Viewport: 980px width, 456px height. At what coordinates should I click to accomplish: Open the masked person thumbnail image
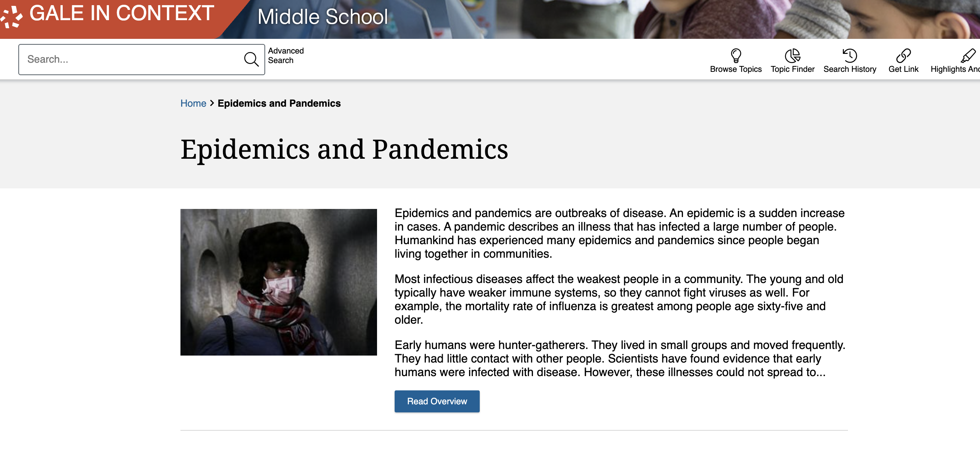[x=278, y=282]
